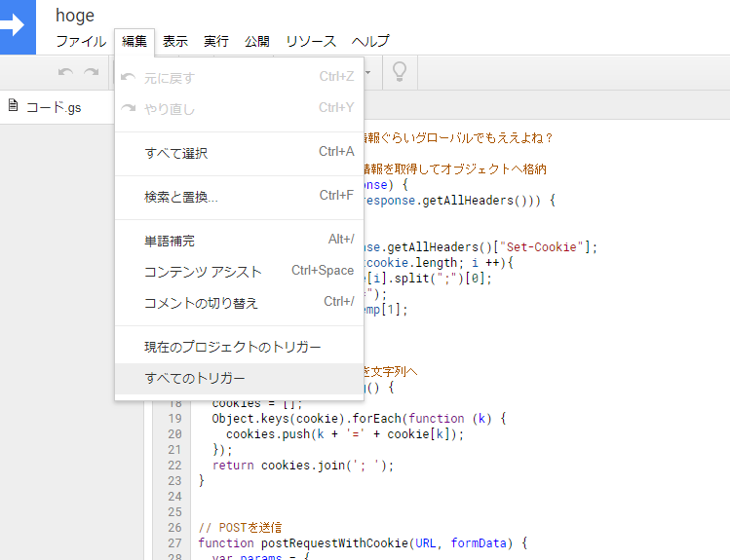Click the blue arrow Apps Script logo
Viewport: 730px width, 560px height.
17,26
